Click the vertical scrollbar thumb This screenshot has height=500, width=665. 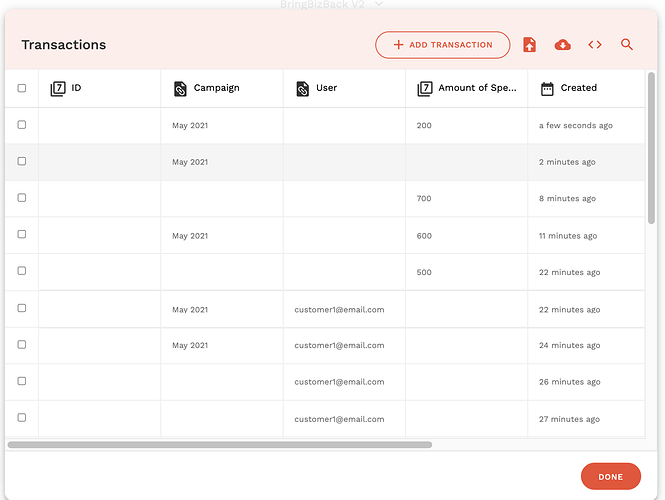(651, 148)
